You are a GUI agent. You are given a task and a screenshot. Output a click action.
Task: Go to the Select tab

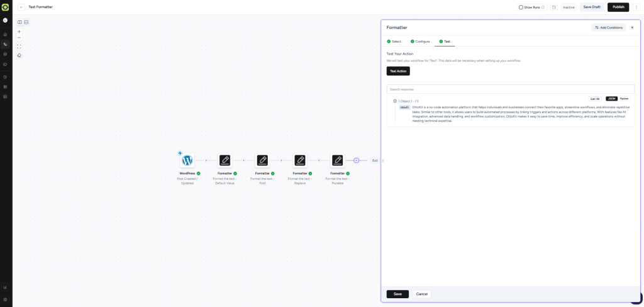tap(394, 42)
